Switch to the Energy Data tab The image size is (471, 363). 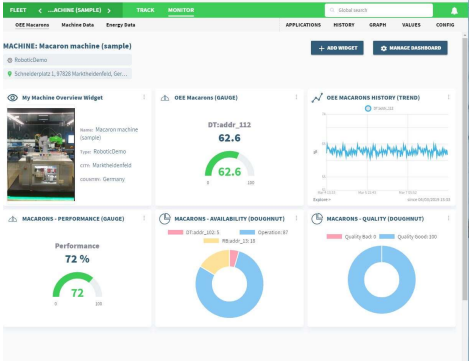[x=121, y=25]
